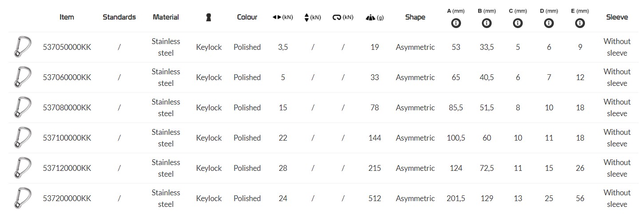Click the Standards column header
The width and height of the screenshot is (644, 214).
coord(119,17)
